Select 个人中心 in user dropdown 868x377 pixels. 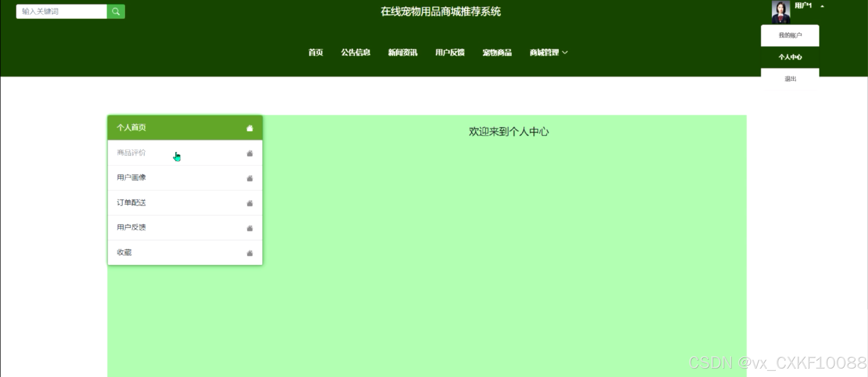[x=790, y=57]
